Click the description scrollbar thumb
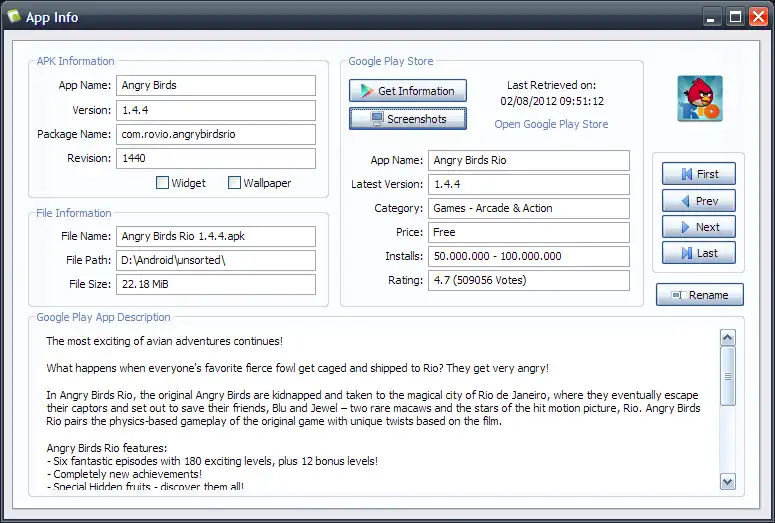The width and height of the screenshot is (775, 523). [728, 376]
